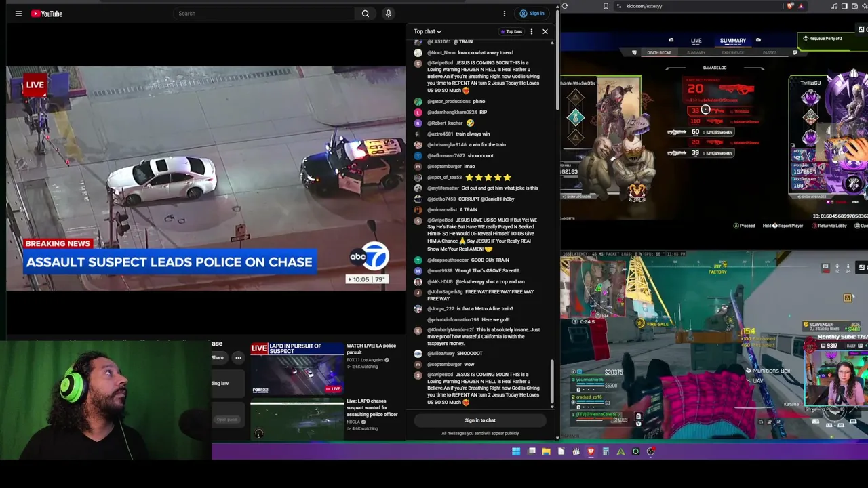This screenshot has height=488, width=868.
Task: Open Task View on the taskbar
Action: [x=532, y=451]
